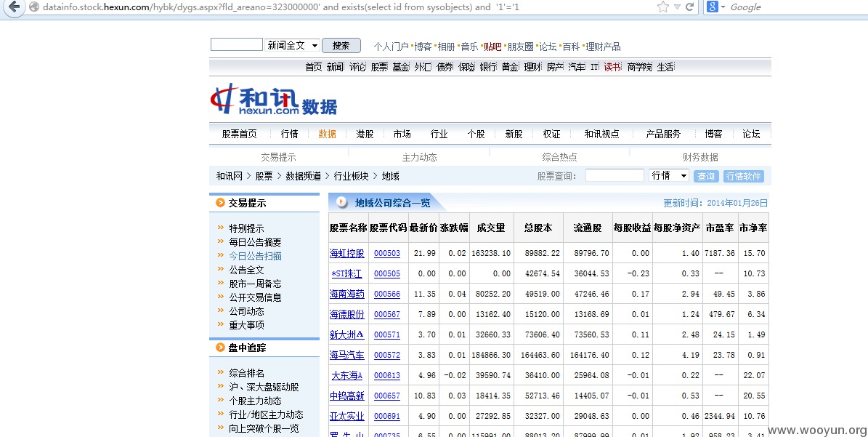This screenshot has height=437, width=868.
Task: Open the 产品服务 nav item
Action: (x=663, y=134)
